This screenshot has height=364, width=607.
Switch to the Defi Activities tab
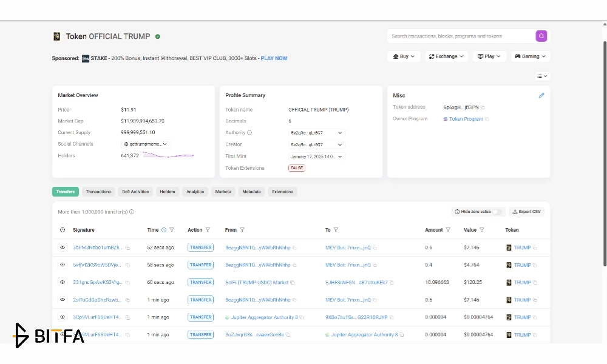[135, 192]
